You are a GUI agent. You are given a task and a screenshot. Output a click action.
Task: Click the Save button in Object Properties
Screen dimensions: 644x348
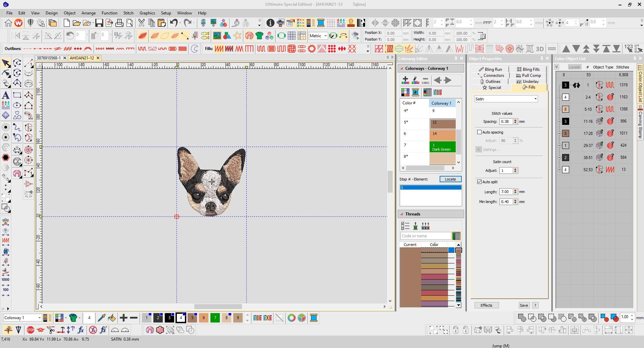coord(524,305)
